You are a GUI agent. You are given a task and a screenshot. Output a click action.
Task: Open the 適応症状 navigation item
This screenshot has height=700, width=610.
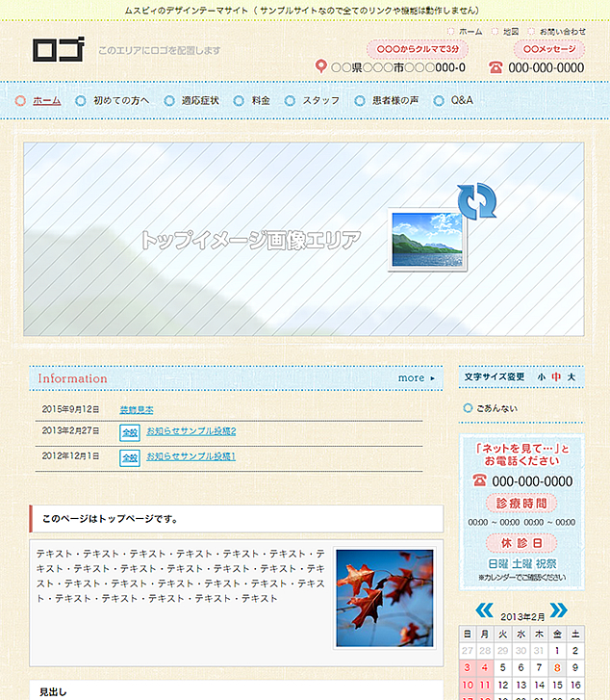tap(200, 100)
